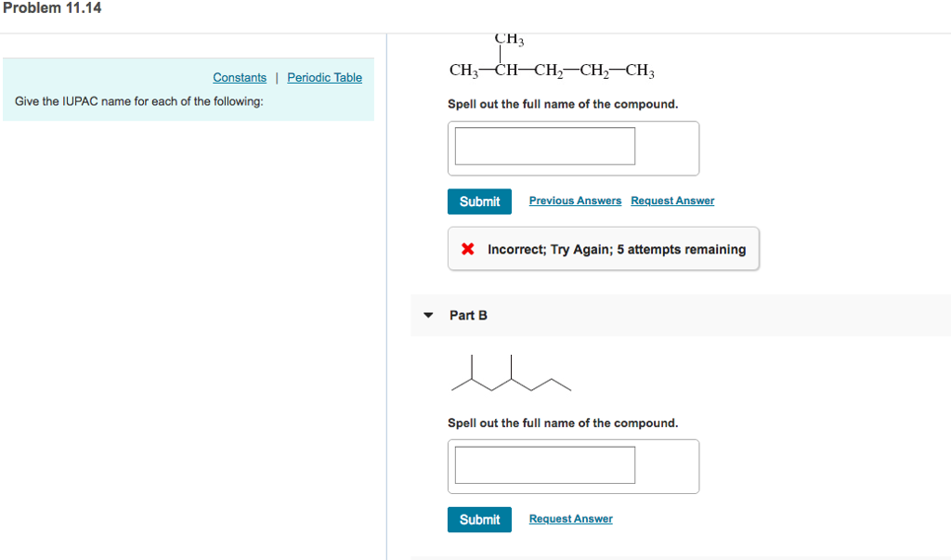Submit the Part B compound name
Viewport: 951px width, 560px height.
point(479,519)
